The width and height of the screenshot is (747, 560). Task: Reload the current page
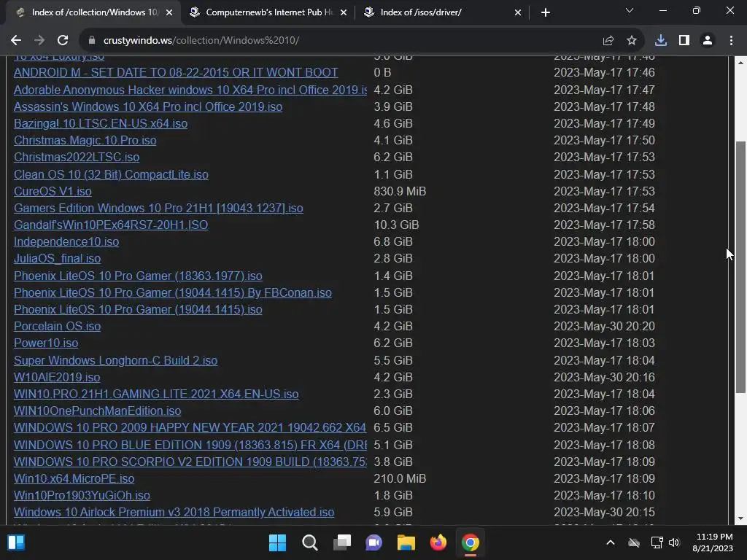tap(63, 41)
